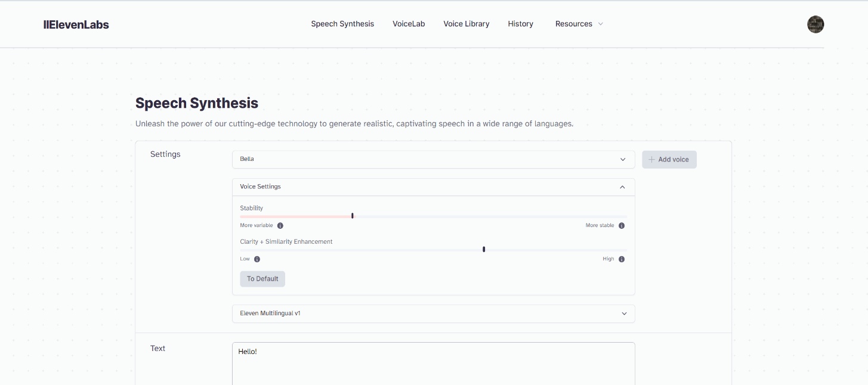Go to Speech Synthesis tab
Screen dimensions: 868x385
(342, 24)
